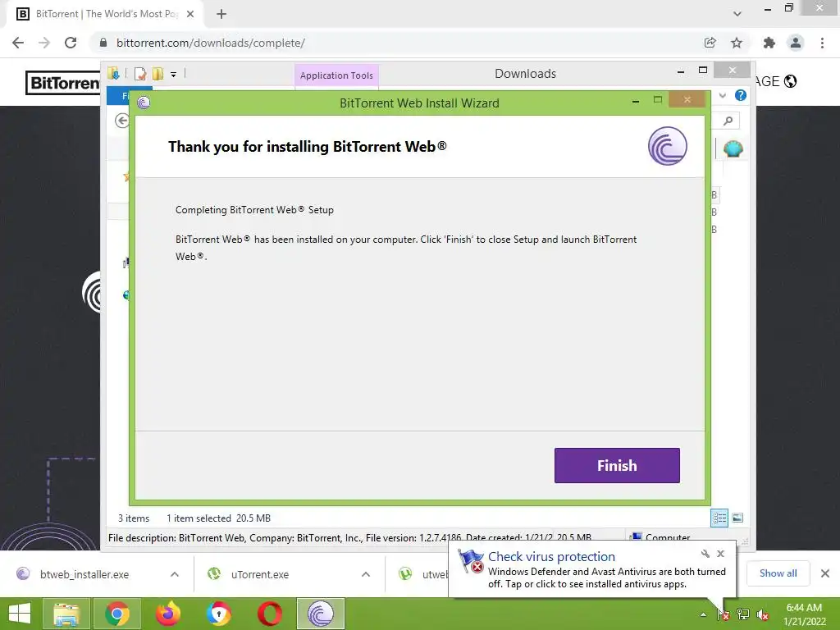The image size is (840, 630).
Task: Reload the BitTorrent page in Chrome
Action: pyautogui.click(x=71, y=43)
